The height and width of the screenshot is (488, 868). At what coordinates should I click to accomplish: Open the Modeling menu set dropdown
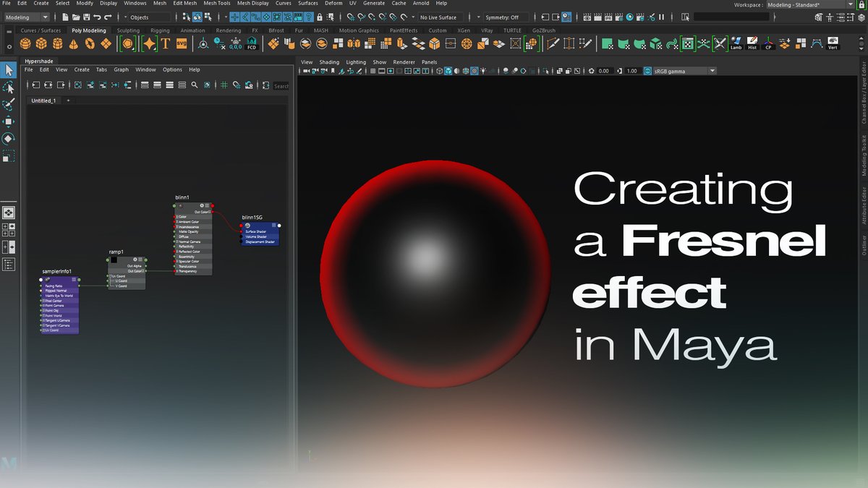click(x=27, y=17)
